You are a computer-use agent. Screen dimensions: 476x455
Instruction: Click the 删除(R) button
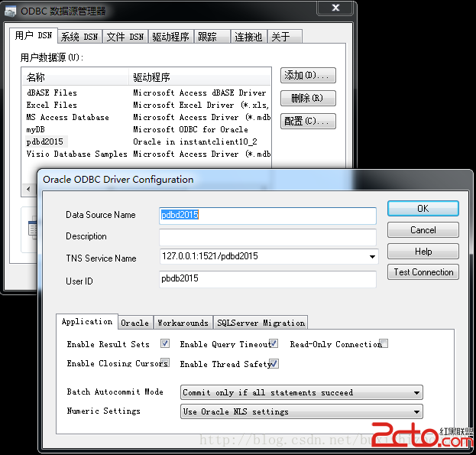(308, 99)
